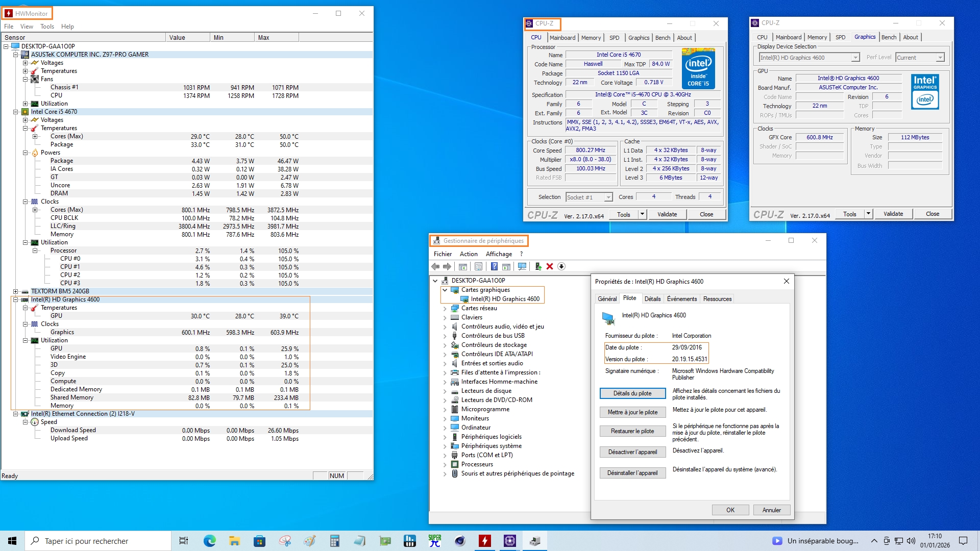
Task: Click the update driver toolbar icon
Action: click(538, 266)
